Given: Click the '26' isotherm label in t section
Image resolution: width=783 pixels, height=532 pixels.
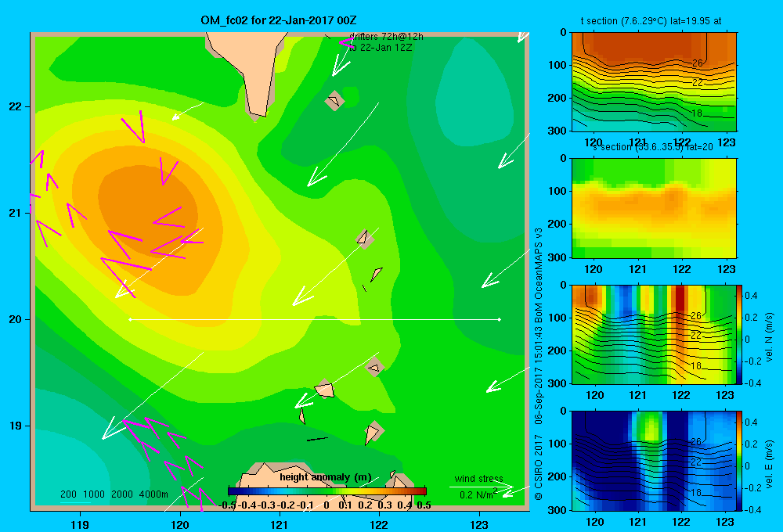Looking at the screenshot, I should click(x=698, y=63).
